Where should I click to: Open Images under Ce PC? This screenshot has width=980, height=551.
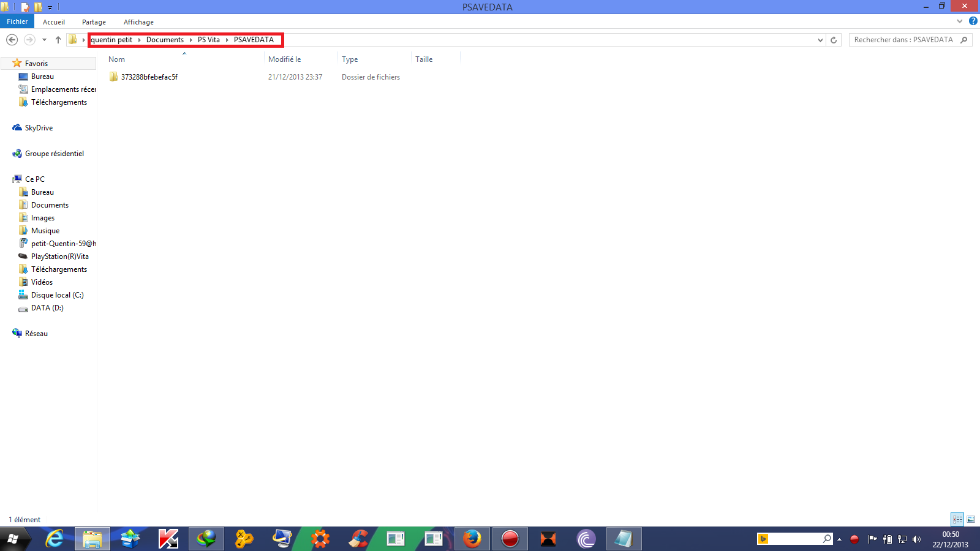coord(43,218)
